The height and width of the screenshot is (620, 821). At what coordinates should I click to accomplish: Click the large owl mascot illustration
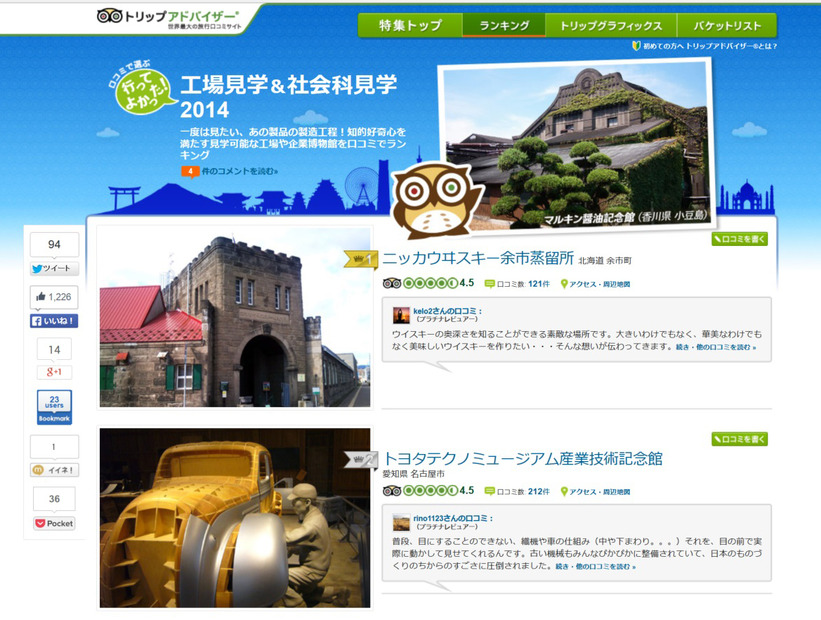437,199
